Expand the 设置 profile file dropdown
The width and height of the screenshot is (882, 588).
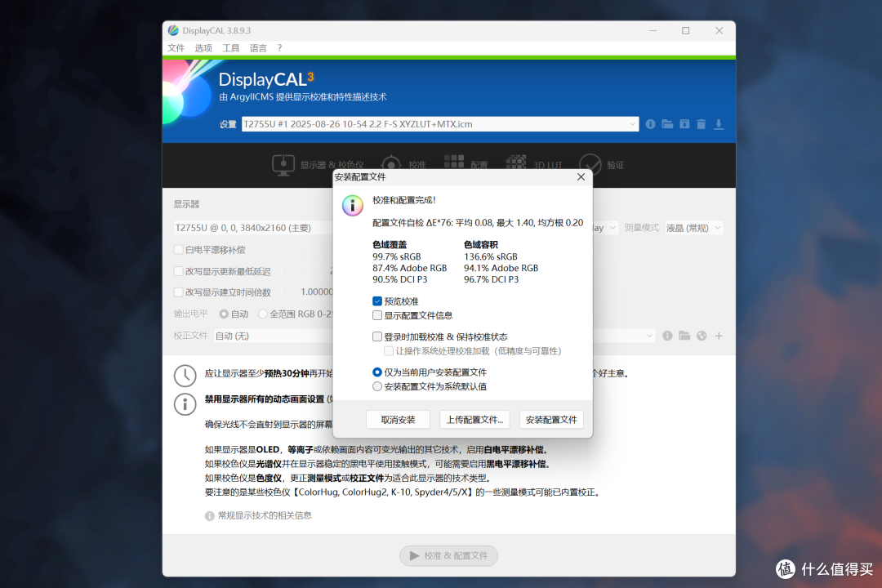pyautogui.click(x=632, y=124)
